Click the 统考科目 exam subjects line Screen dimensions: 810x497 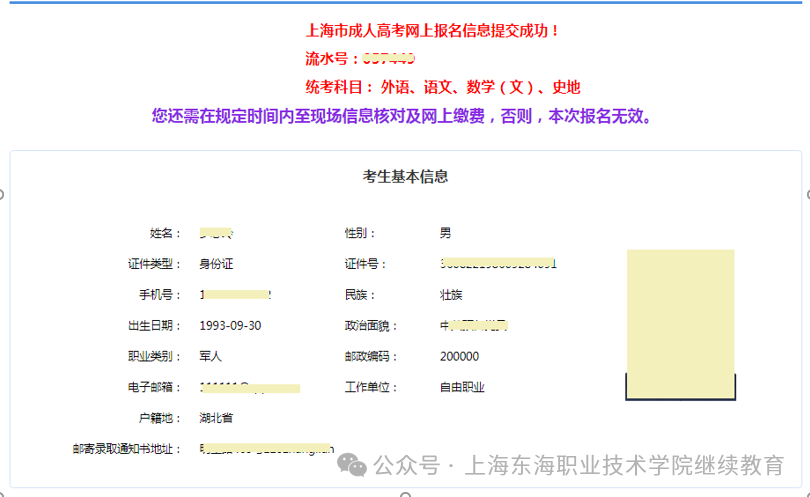[x=442, y=87]
